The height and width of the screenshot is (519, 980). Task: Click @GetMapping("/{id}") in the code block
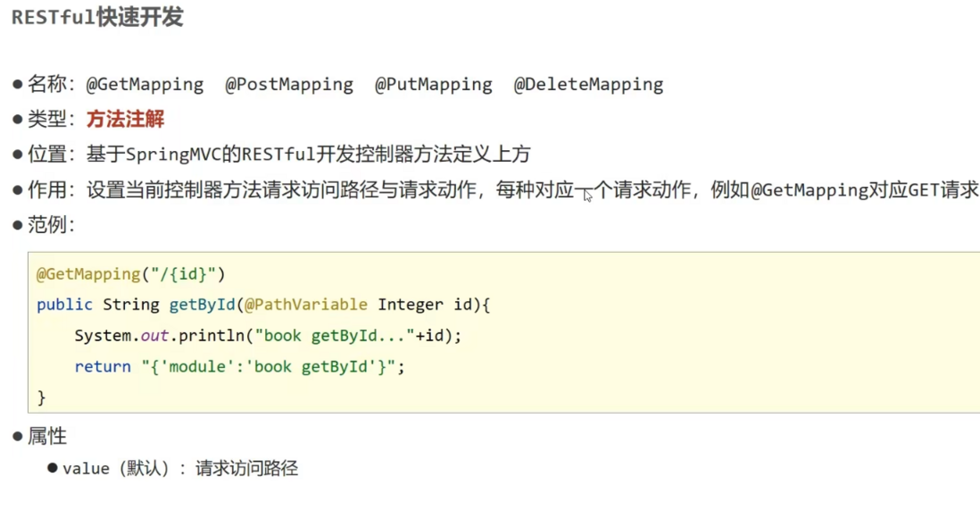[130, 274]
